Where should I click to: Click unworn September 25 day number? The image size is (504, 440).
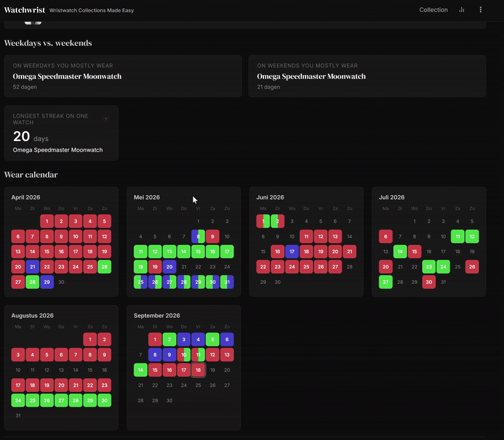pyautogui.click(x=198, y=385)
